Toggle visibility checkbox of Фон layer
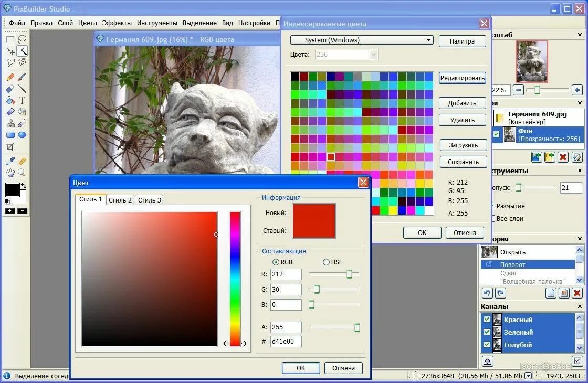 point(496,134)
